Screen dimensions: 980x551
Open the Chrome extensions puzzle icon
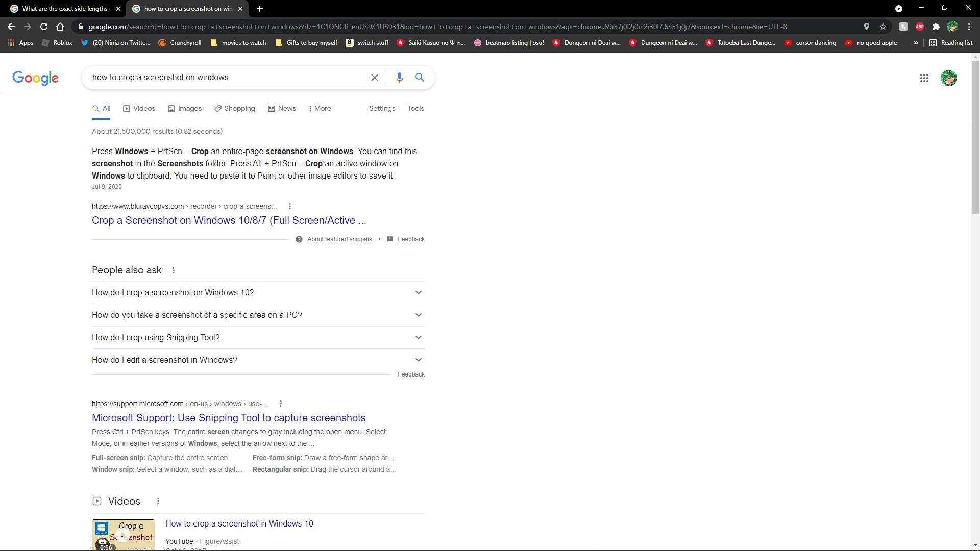point(936,27)
